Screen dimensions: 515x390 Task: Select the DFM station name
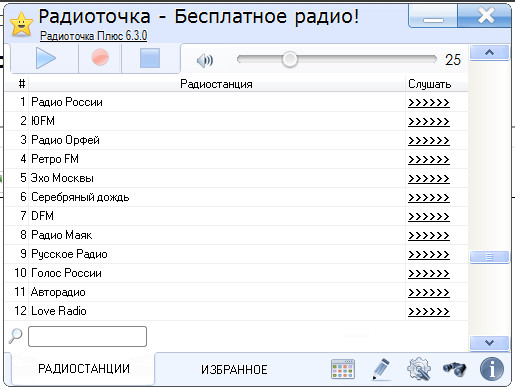(x=42, y=216)
